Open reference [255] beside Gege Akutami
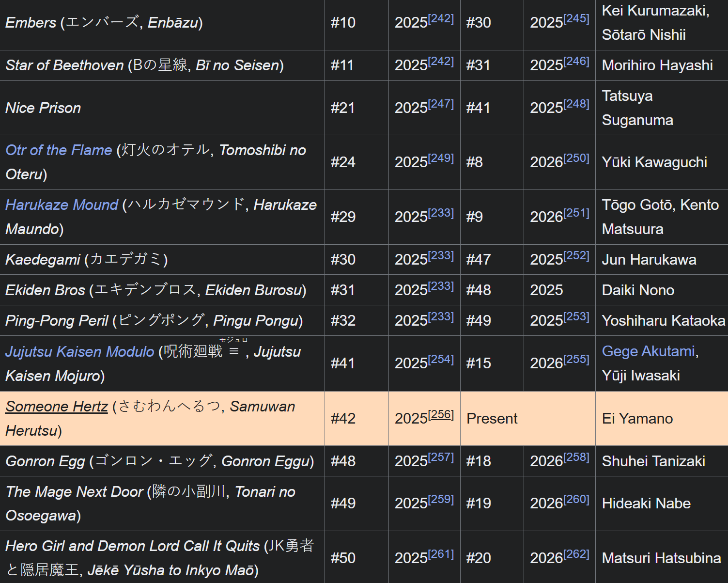 (x=576, y=360)
